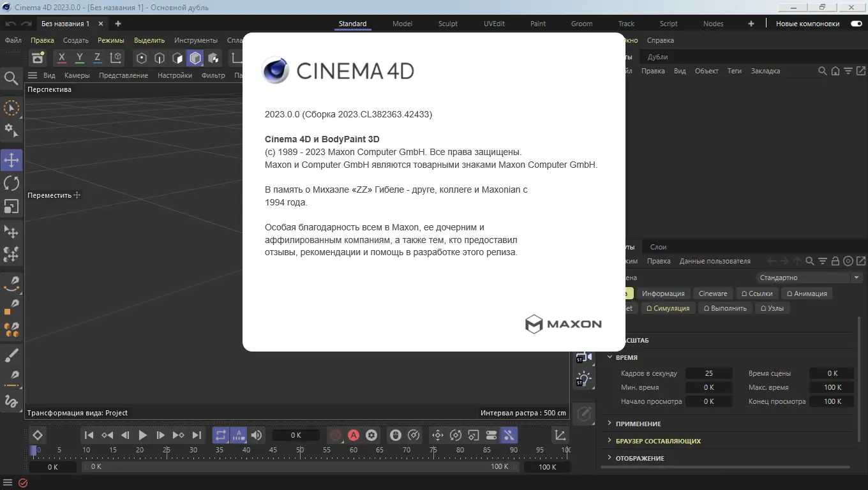
Task: Toggle timeline sound speaker icon
Action: [x=257, y=435]
